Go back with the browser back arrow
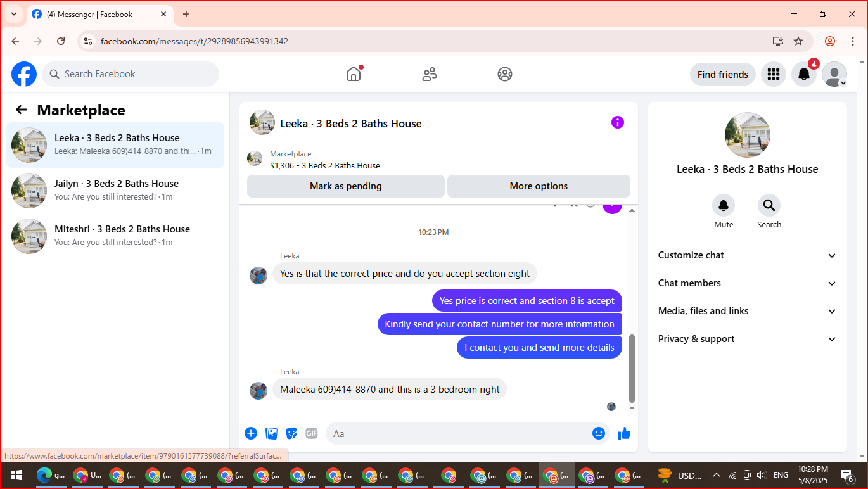This screenshot has width=868, height=489. click(x=15, y=41)
